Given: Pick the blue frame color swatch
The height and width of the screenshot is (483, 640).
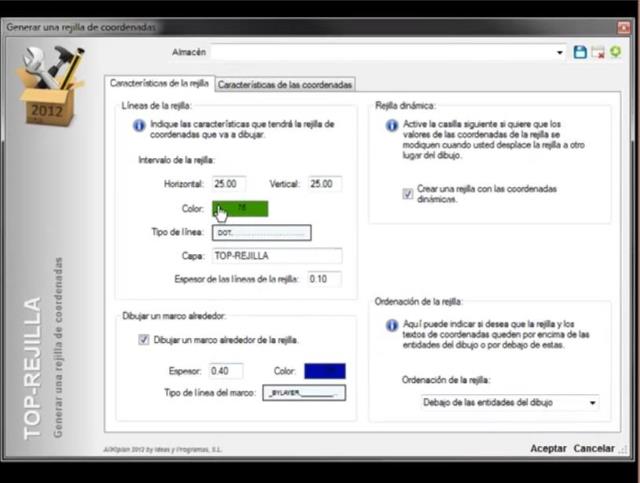Looking at the screenshot, I should click(325, 371).
